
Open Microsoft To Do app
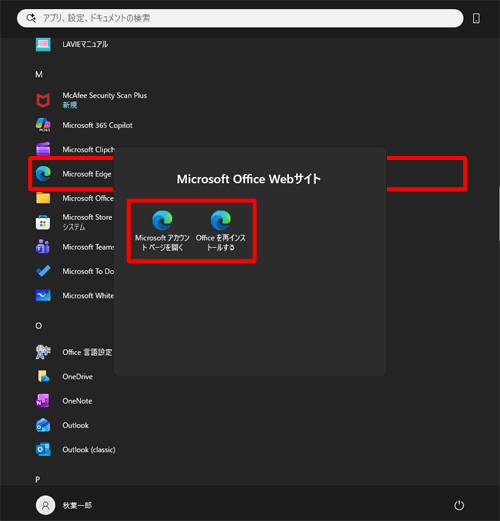pyautogui.click(x=75, y=271)
